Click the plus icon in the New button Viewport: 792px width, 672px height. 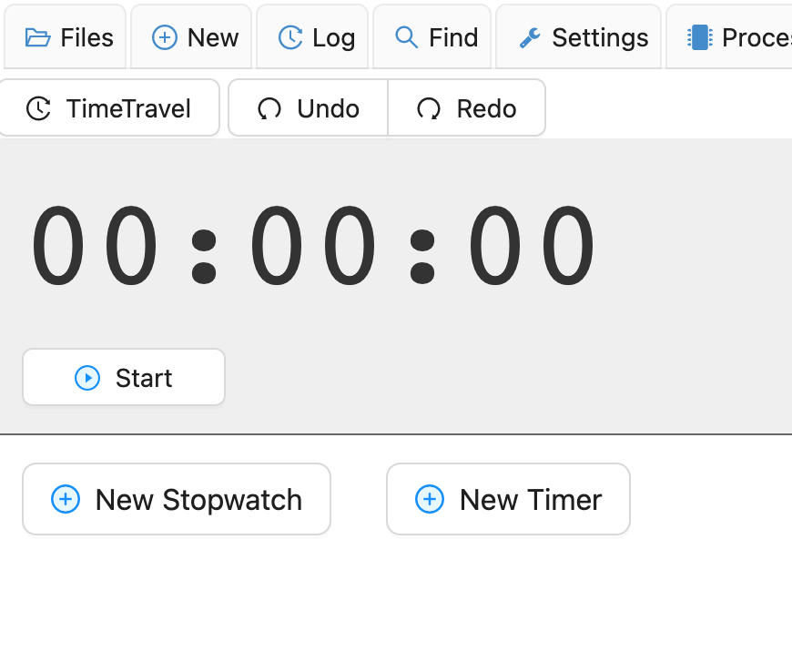pyautogui.click(x=165, y=37)
